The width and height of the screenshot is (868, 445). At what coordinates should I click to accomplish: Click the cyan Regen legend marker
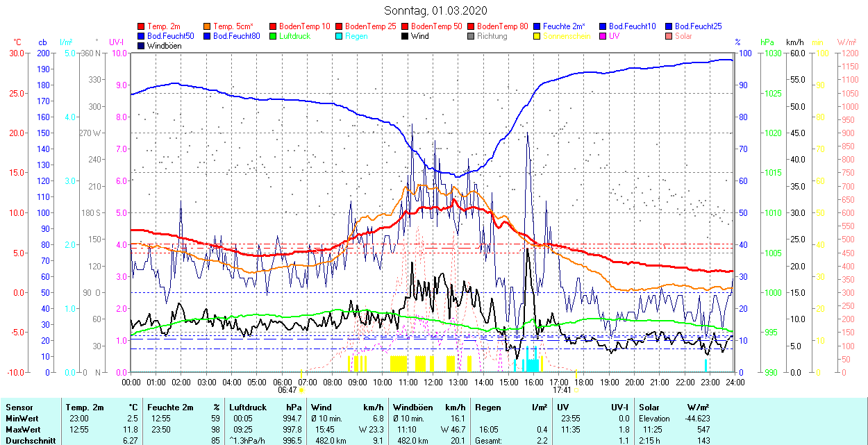pos(340,36)
